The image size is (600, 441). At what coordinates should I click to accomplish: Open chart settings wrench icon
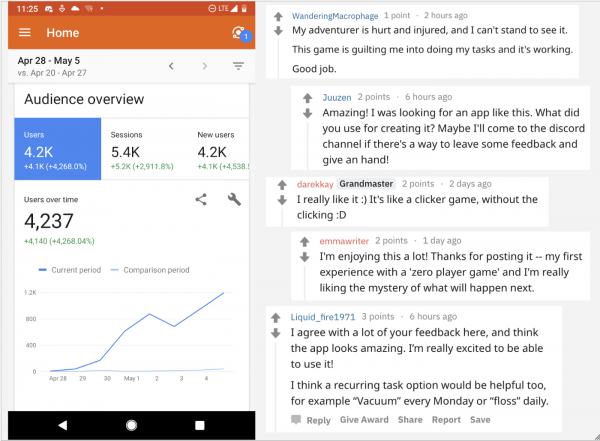coord(235,199)
